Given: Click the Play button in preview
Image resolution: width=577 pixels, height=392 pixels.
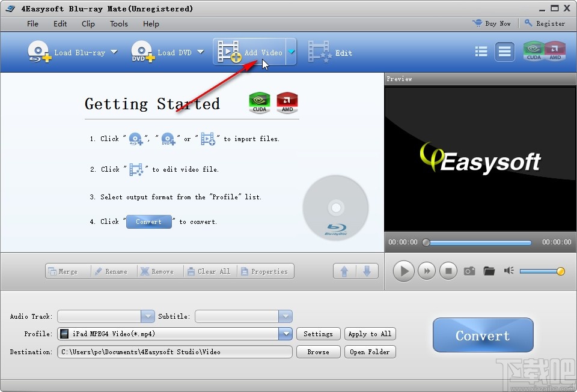Looking at the screenshot, I should [x=404, y=271].
